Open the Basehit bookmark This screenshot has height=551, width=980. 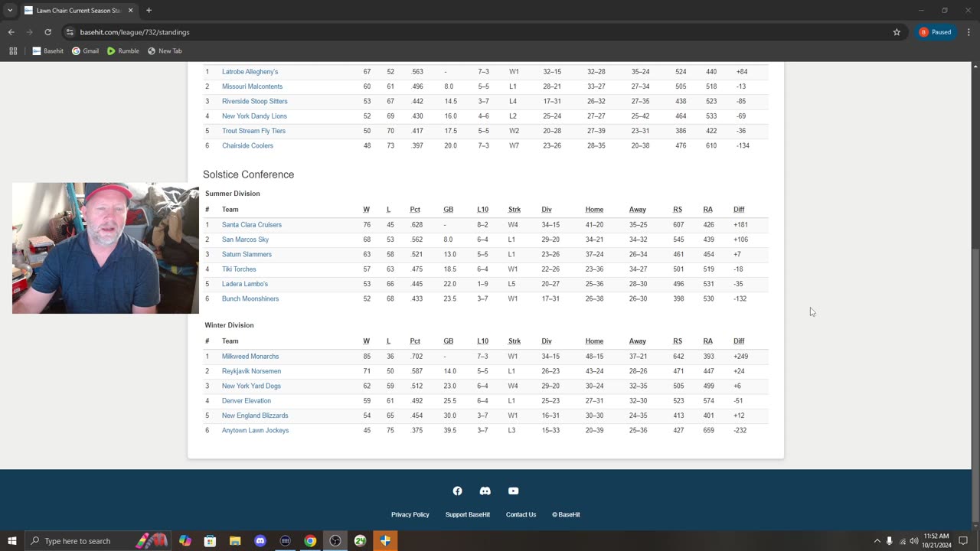click(48, 51)
